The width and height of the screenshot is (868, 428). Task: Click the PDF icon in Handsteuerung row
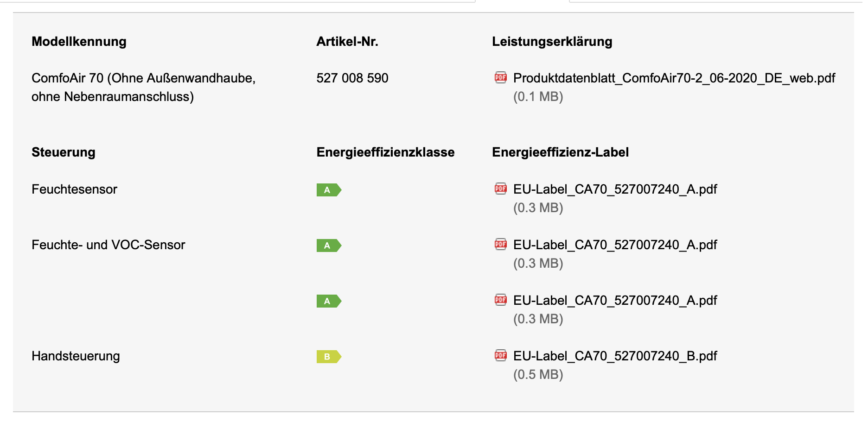click(500, 355)
